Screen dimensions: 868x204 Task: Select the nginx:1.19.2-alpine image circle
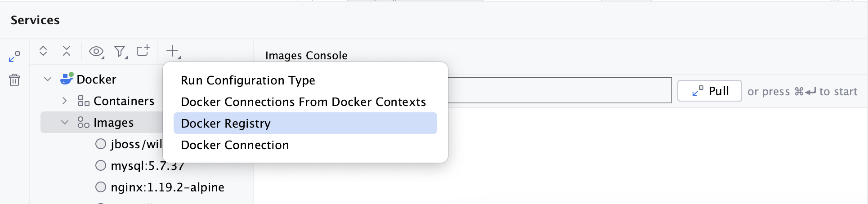pyautogui.click(x=101, y=187)
